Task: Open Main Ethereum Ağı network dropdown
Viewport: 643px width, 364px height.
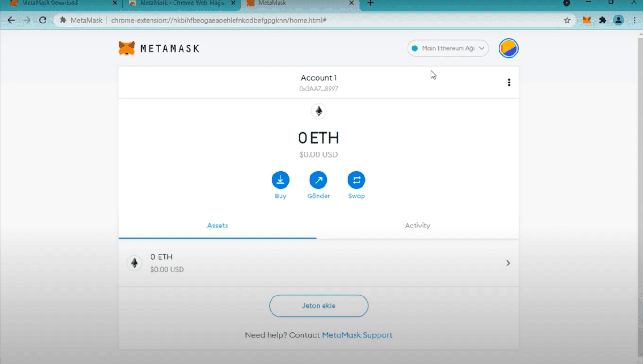Action: click(x=448, y=48)
